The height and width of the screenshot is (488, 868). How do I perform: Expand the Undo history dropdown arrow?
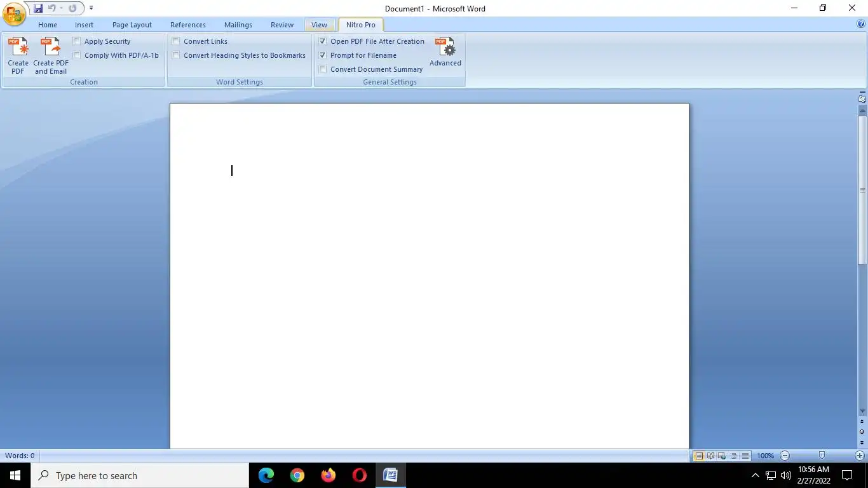coord(61,8)
